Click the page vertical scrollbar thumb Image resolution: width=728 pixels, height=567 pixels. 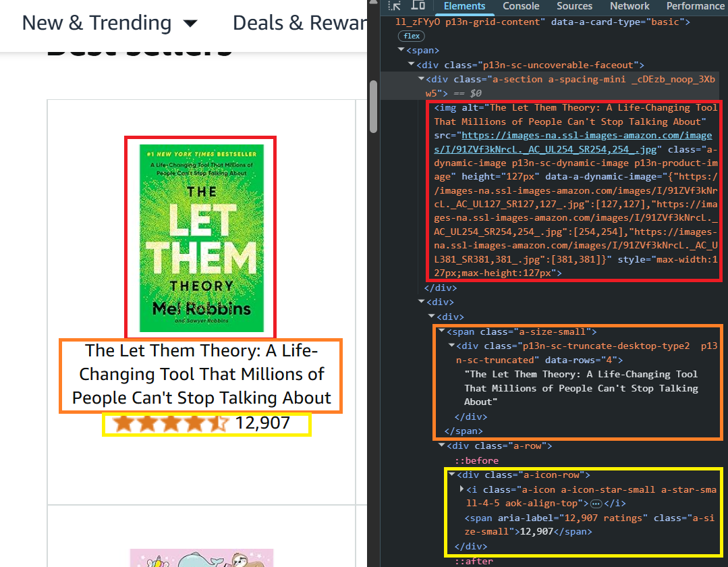pos(373,107)
